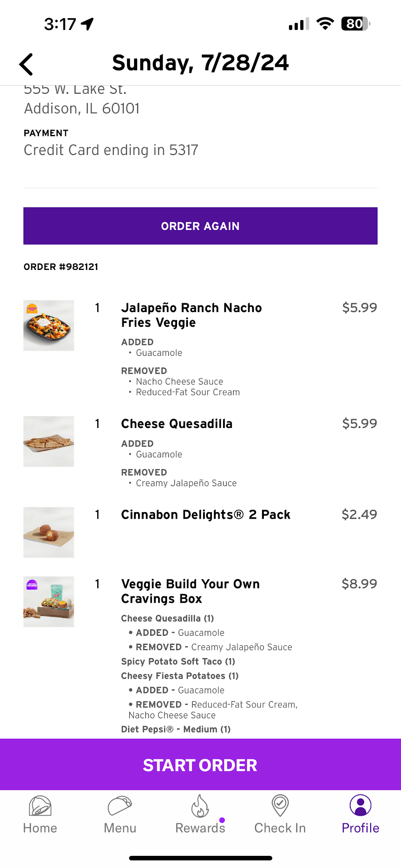The height and width of the screenshot is (868, 401).
Task: Select the Cinnabon Delights 2 Pack item
Action: tap(206, 515)
